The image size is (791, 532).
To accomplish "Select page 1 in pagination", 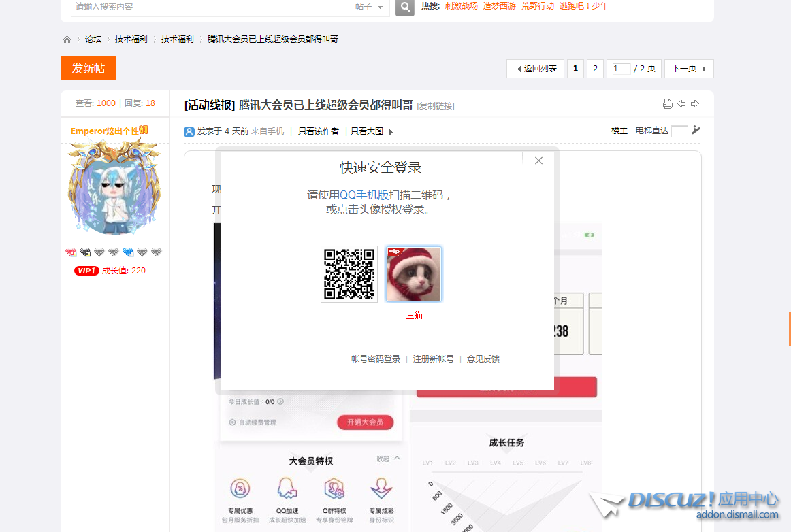I will tap(576, 69).
